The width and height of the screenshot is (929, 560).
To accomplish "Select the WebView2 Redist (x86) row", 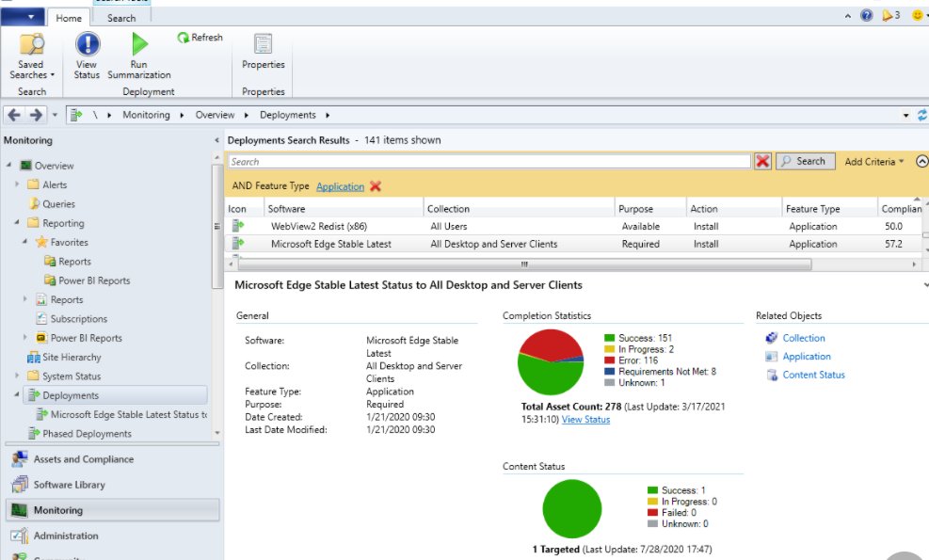I will [573, 227].
